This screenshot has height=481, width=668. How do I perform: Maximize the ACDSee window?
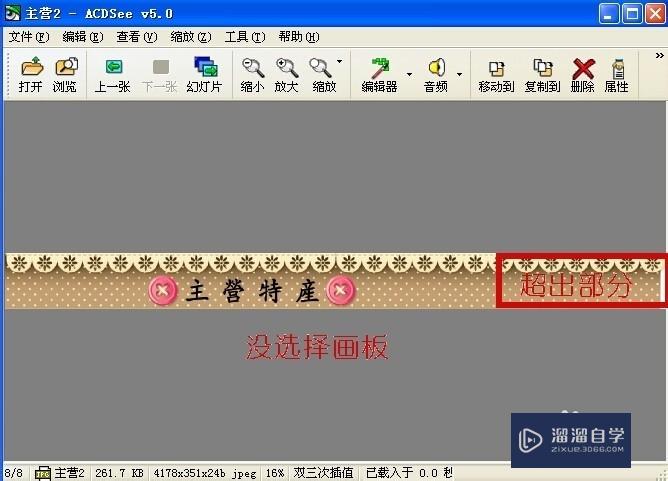click(632, 14)
